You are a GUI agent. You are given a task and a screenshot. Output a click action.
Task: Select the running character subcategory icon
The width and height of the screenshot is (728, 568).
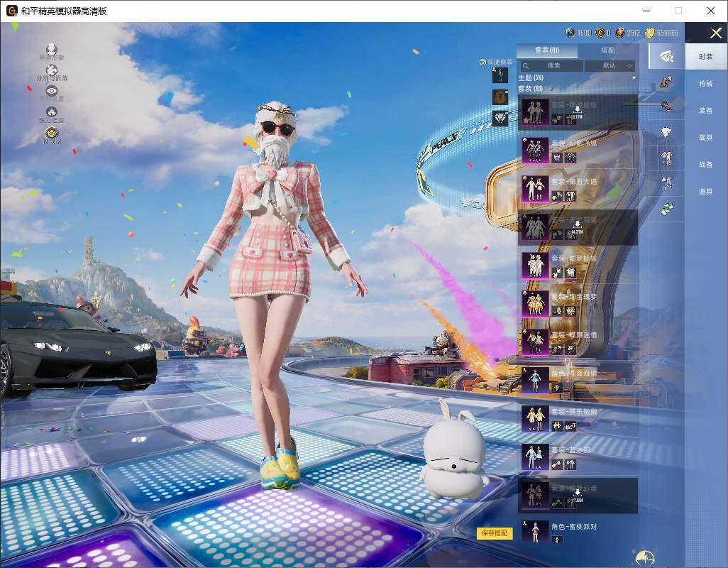tap(666, 82)
